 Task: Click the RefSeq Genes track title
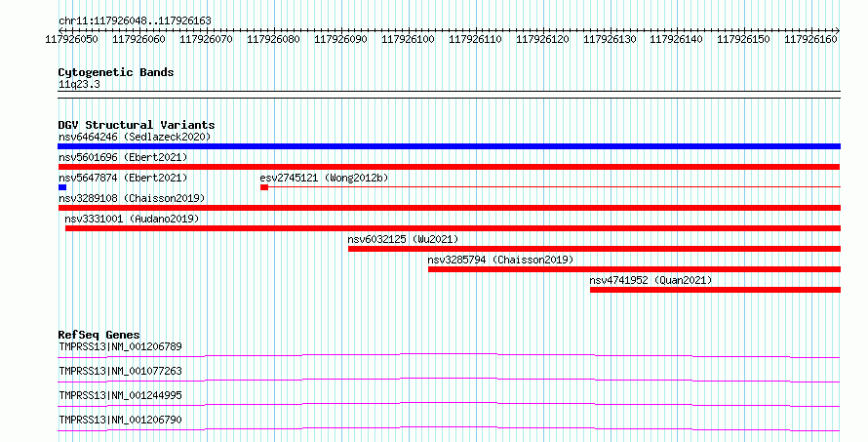[x=99, y=335]
